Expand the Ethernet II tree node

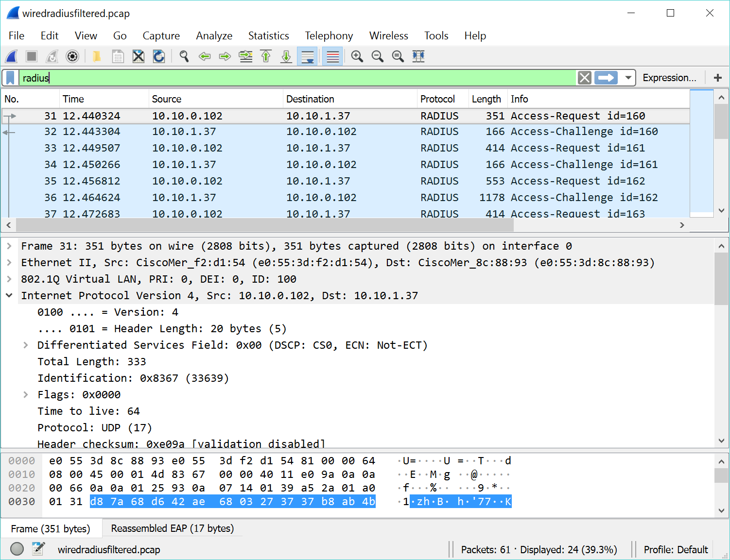9,263
